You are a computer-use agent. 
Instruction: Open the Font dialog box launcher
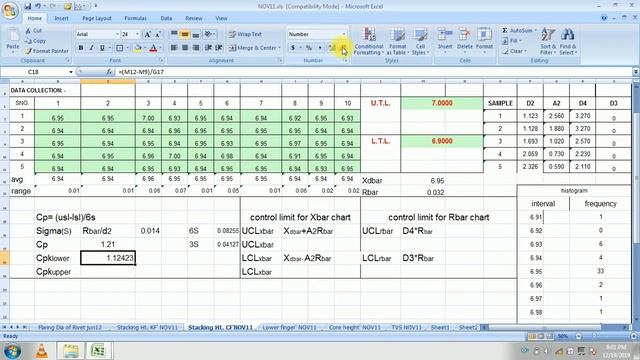tap(161, 60)
